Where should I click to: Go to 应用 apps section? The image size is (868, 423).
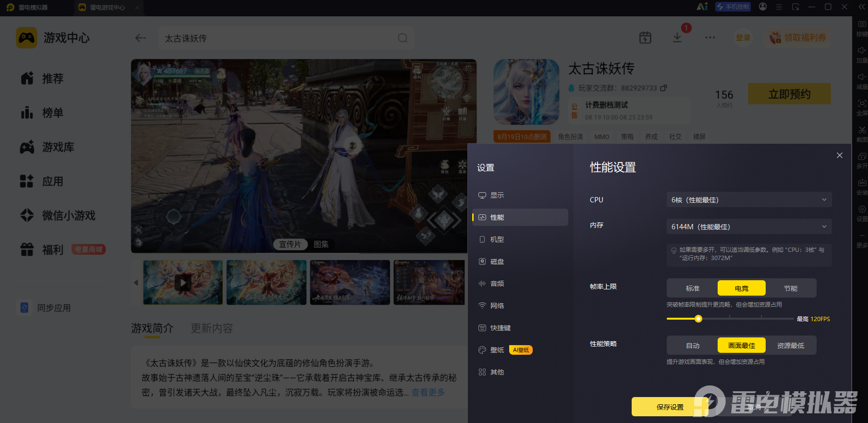coord(42,182)
